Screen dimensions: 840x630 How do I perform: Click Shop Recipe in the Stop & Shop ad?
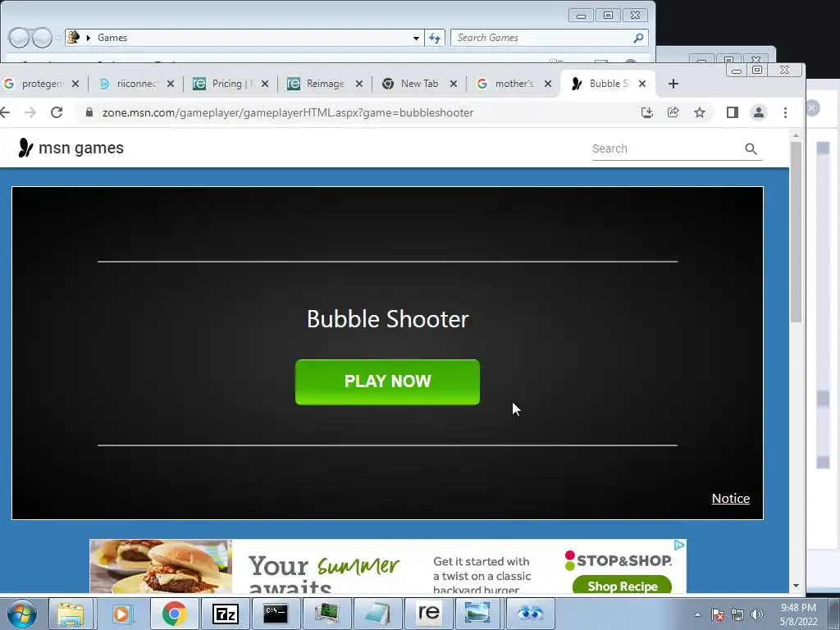[x=622, y=586]
